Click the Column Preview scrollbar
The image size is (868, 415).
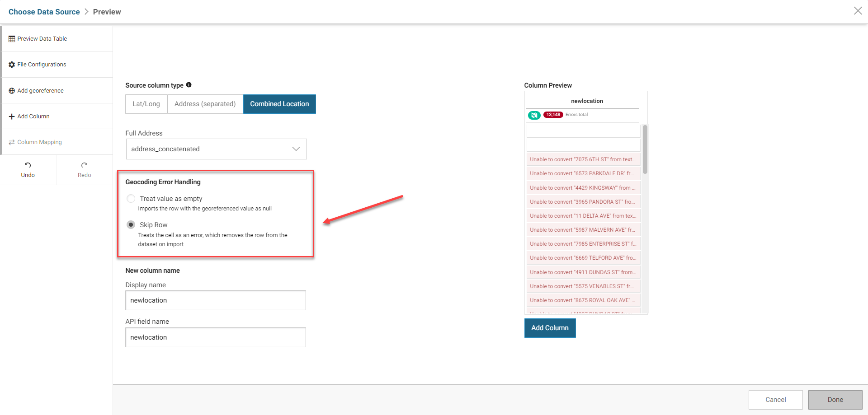[645, 149]
